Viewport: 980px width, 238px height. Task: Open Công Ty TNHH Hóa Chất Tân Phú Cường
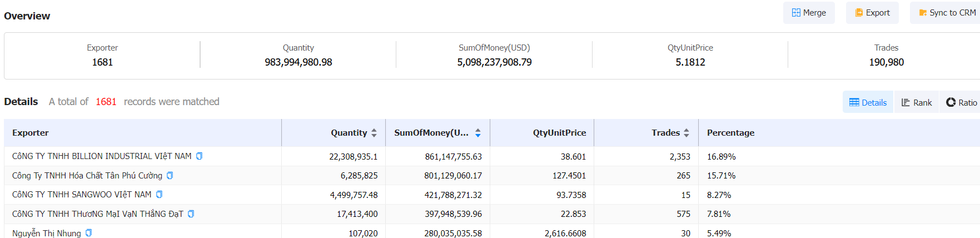87,176
